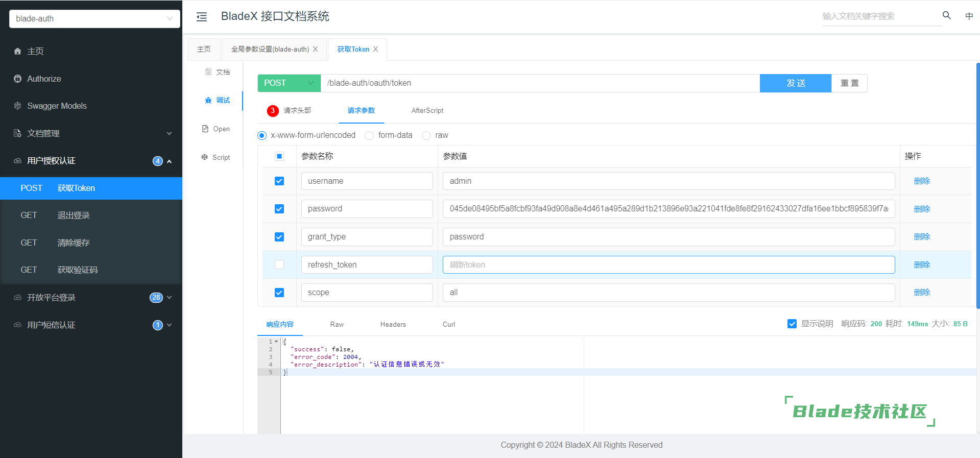Click the page vertical scrollbar
This screenshot has height=458, width=980.
(x=978, y=185)
